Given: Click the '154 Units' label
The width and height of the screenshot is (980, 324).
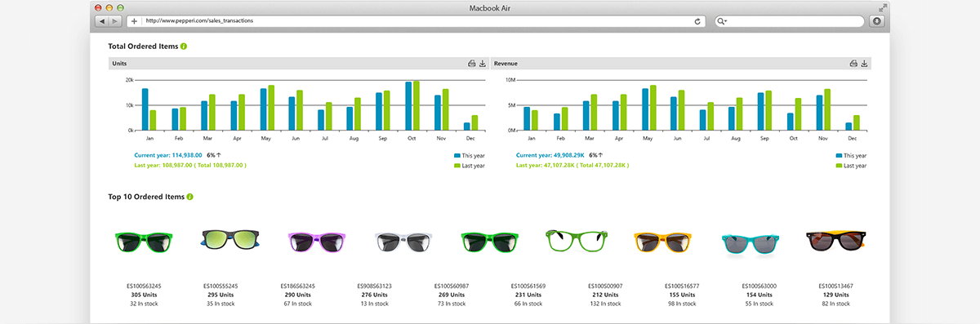Looking at the screenshot, I should tap(759, 295).
